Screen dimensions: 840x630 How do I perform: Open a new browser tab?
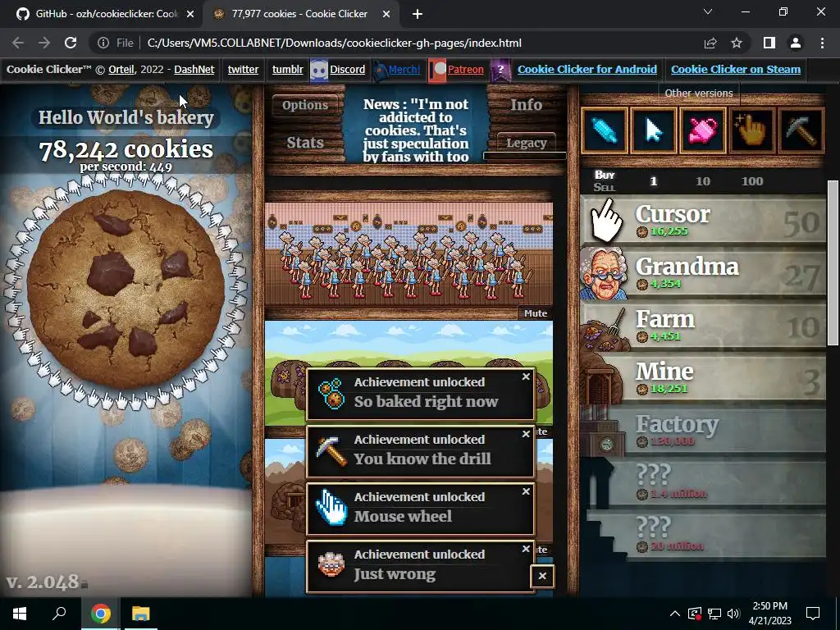pos(418,15)
